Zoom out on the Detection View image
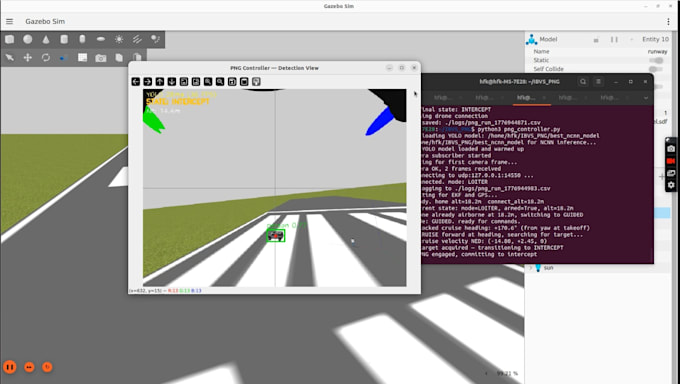The height and width of the screenshot is (384, 680). coord(220,82)
